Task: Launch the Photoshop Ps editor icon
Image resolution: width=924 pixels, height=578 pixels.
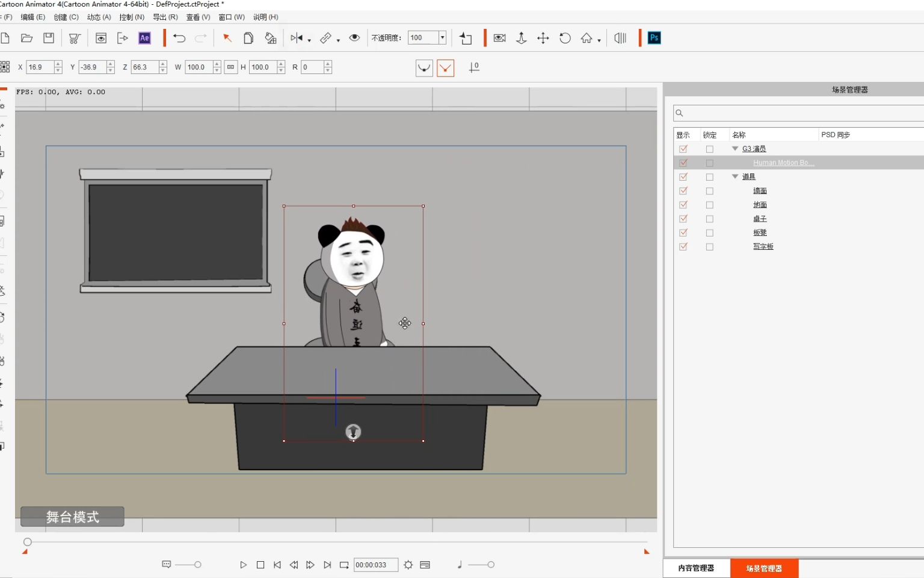Action: click(x=654, y=38)
